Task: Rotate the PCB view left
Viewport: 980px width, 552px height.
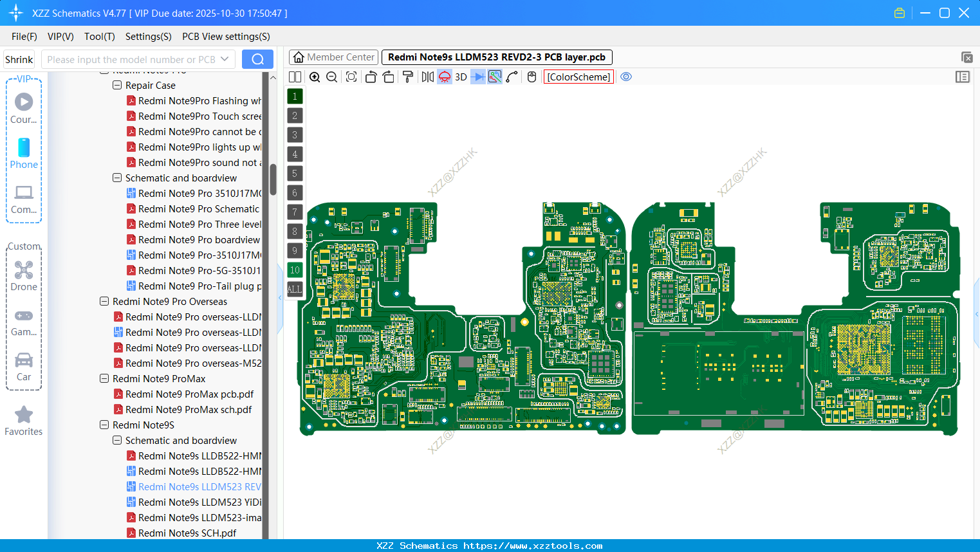Action: pos(371,77)
